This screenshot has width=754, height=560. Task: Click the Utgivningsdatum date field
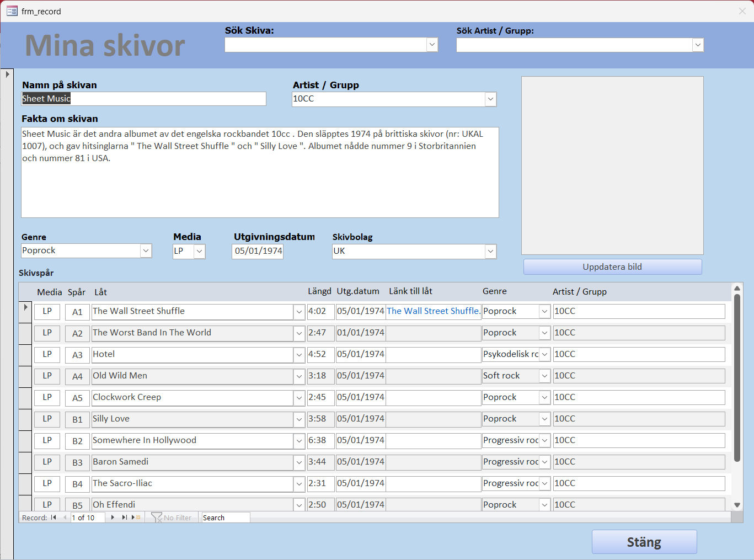tap(258, 251)
